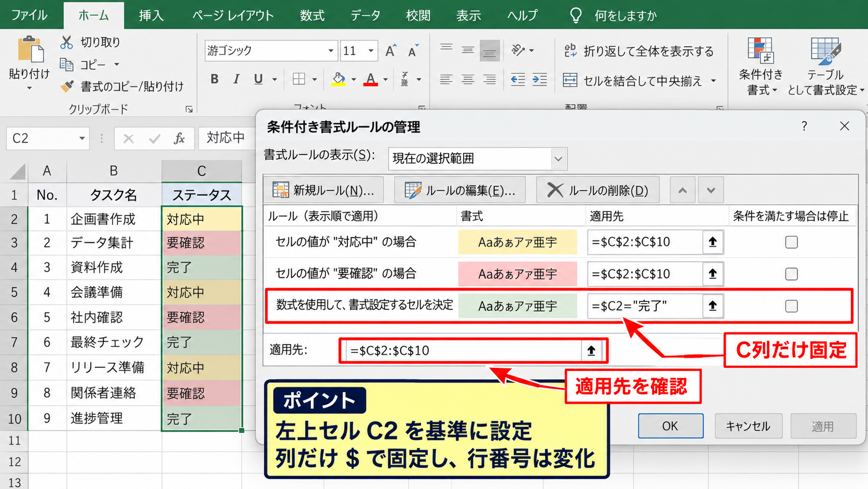Check stop-if-true for "対応中" rule

click(x=791, y=242)
